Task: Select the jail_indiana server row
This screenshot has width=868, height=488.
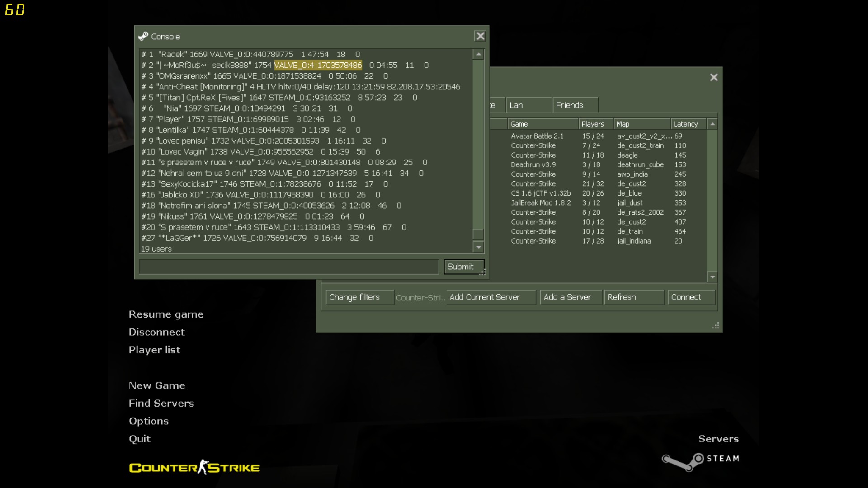Action: [598, 241]
